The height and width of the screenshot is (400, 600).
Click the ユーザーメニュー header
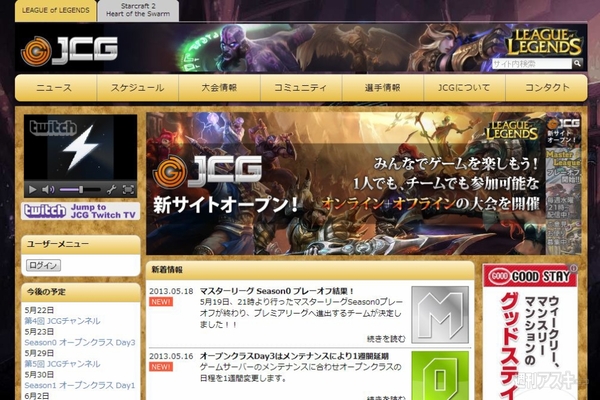(x=81, y=244)
